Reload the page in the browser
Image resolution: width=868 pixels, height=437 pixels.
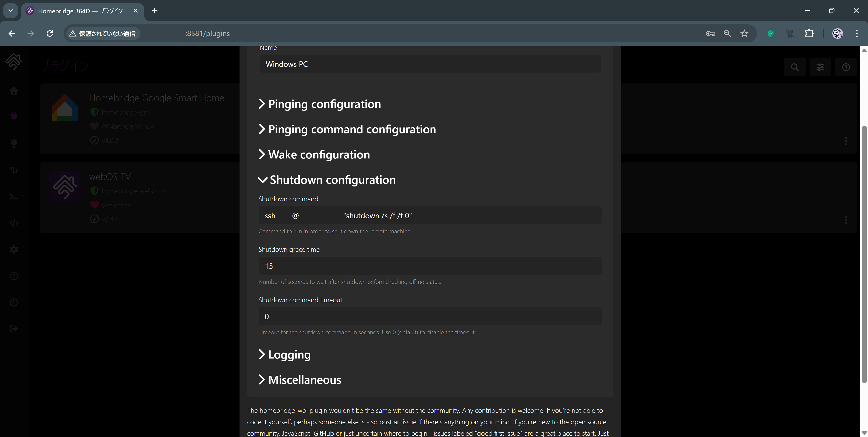[x=50, y=33]
